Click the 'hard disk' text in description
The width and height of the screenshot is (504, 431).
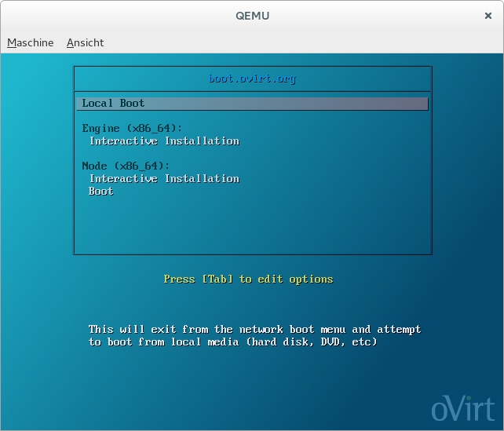click(x=280, y=342)
